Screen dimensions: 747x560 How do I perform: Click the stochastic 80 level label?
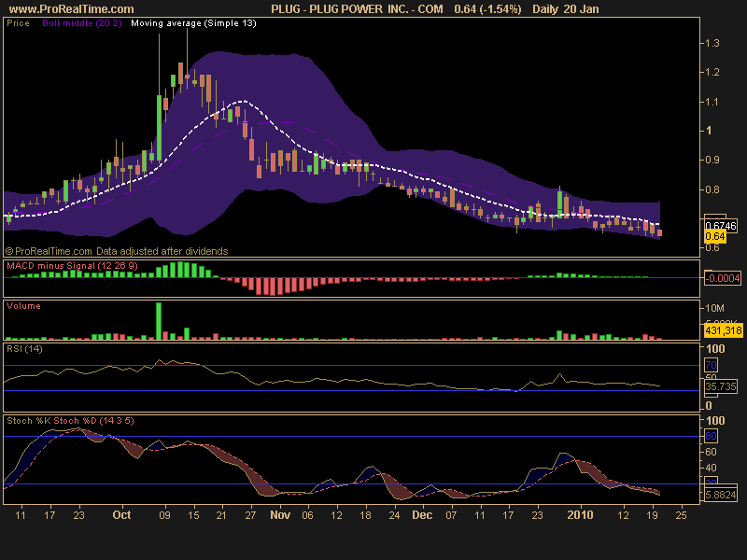711,436
